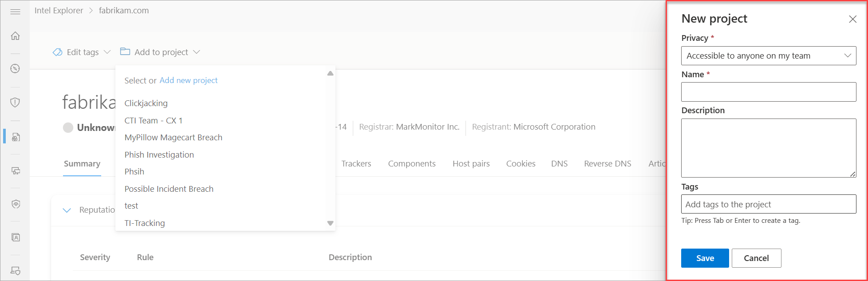Open the compass explore icon in sidebar

tap(15, 68)
